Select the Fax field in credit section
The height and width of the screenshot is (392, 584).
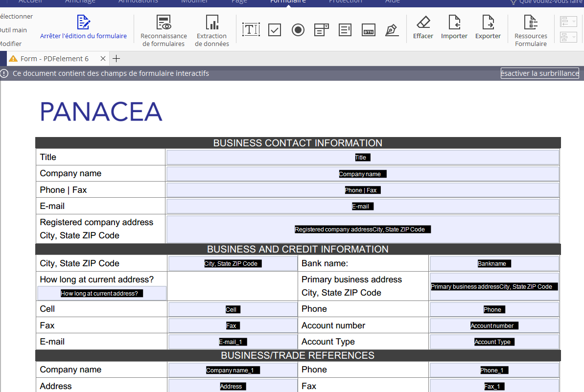[x=233, y=325]
